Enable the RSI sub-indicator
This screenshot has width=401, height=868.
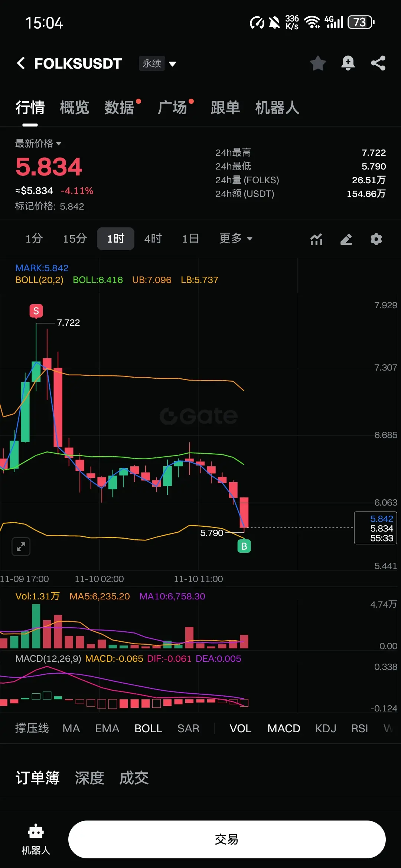[360, 728]
